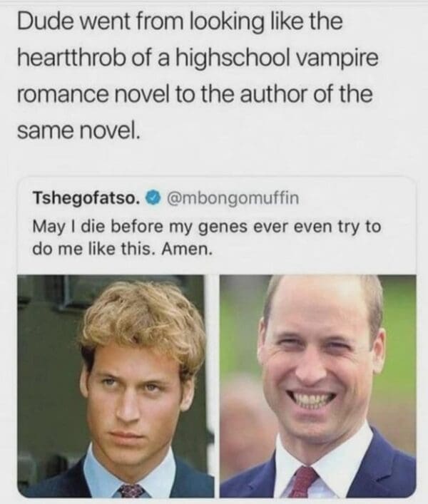Click the blue verified badge icon
The image size is (428, 504).
(x=153, y=197)
